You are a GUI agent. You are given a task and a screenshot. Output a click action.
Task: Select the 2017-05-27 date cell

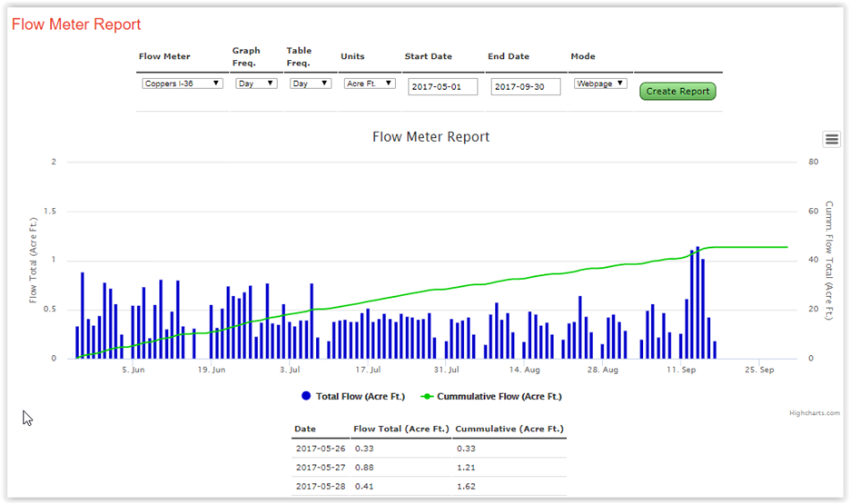tap(321, 467)
